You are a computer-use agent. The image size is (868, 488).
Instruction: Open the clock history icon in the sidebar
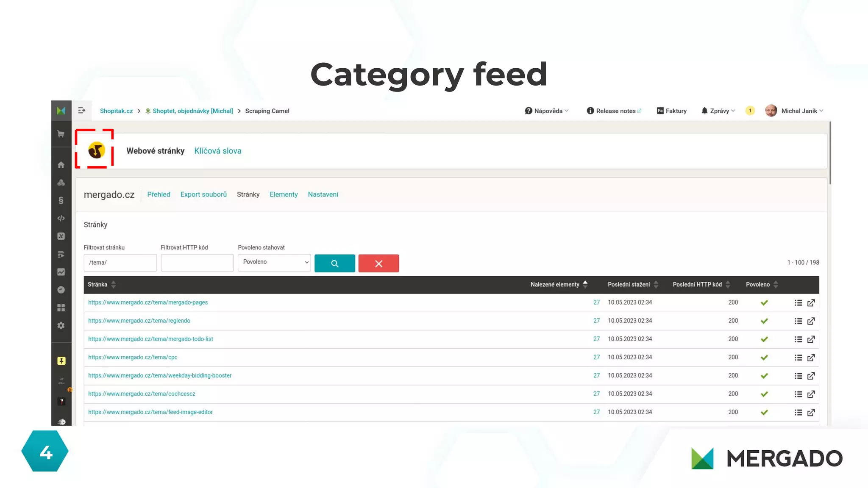61,290
